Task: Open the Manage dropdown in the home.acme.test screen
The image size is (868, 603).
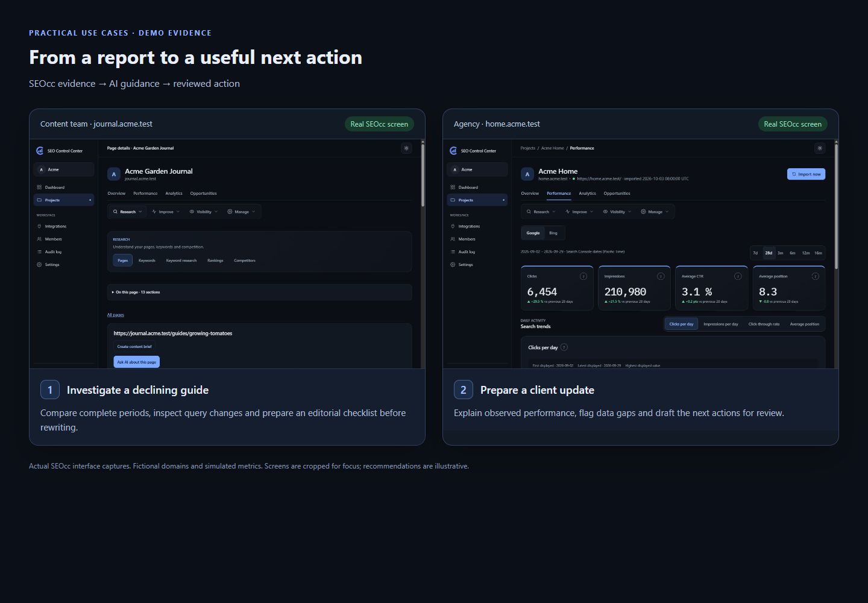Action: (x=655, y=212)
